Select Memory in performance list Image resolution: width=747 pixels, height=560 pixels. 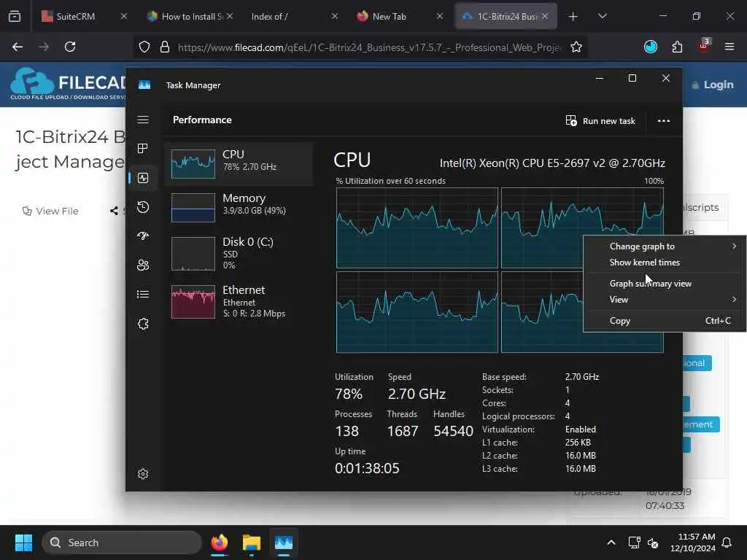coord(239,207)
